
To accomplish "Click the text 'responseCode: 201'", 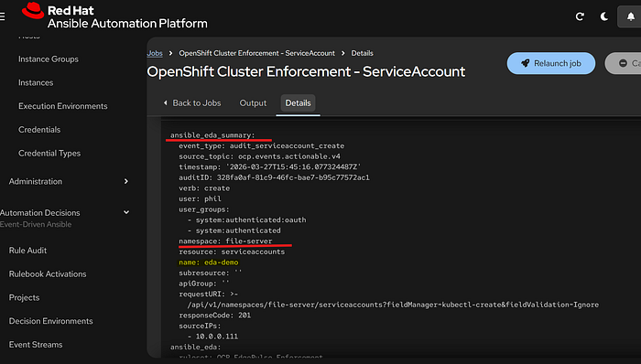I will pos(214,315).
